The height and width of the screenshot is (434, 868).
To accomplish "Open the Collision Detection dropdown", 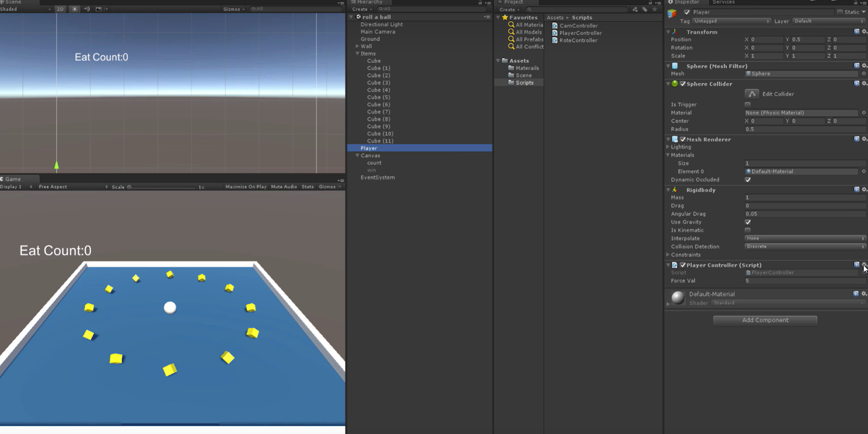I will click(x=805, y=246).
